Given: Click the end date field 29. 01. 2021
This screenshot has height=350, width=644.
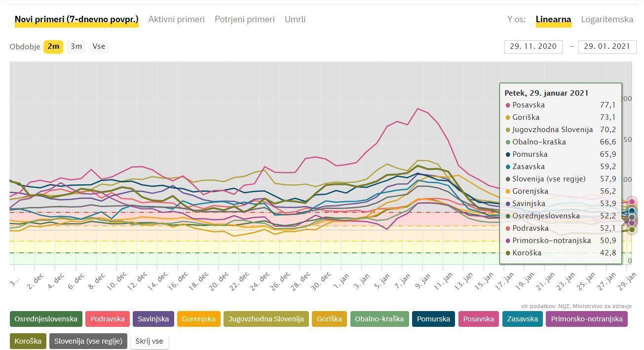Looking at the screenshot, I should pos(607,46).
